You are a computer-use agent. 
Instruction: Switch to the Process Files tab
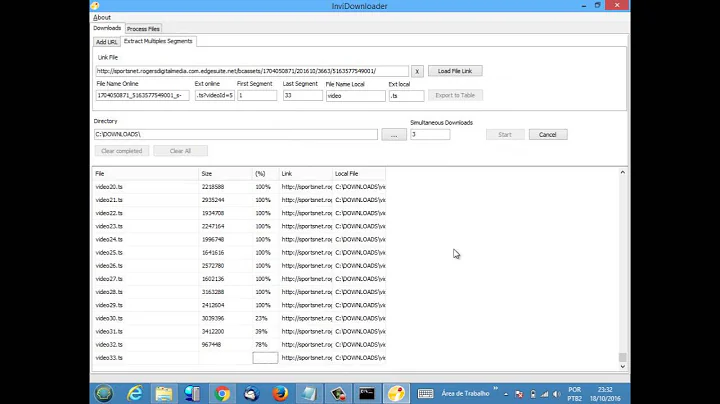(x=143, y=28)
